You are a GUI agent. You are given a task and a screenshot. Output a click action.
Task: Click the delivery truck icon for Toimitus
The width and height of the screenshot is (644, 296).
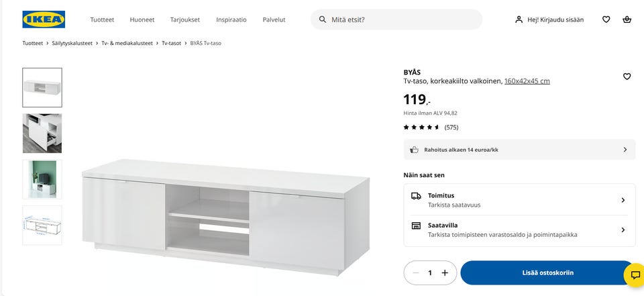coord(416,196)
